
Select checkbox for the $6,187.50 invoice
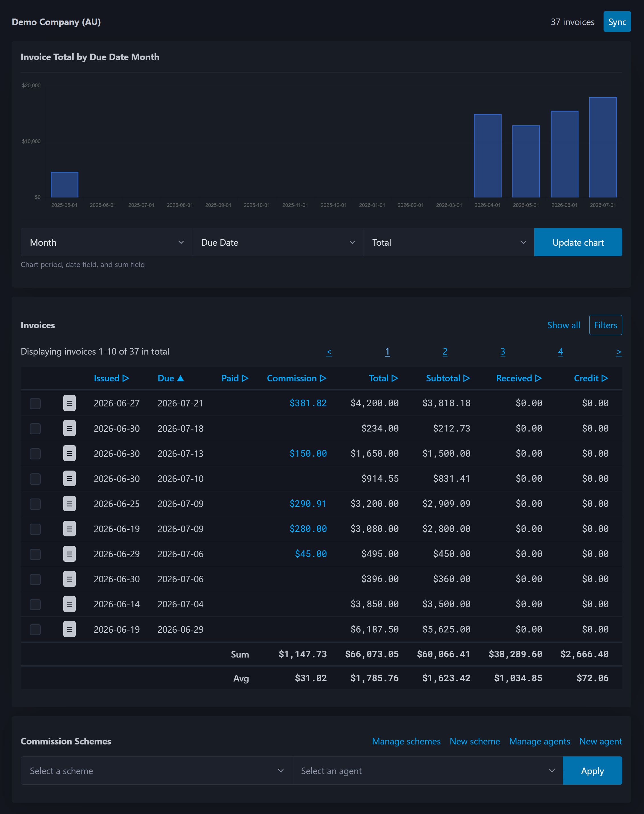click(35, 630)
